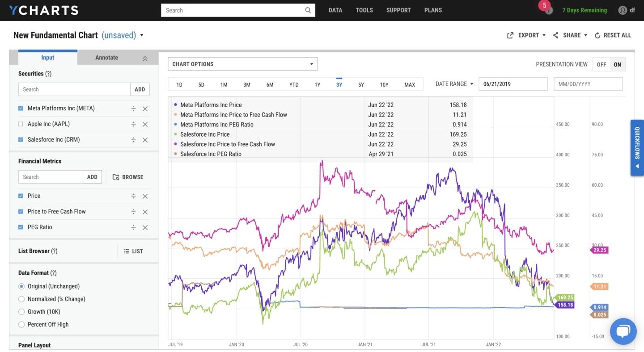
Task: Click the BROWSE button for financial metrics
Action: (128, 177)
